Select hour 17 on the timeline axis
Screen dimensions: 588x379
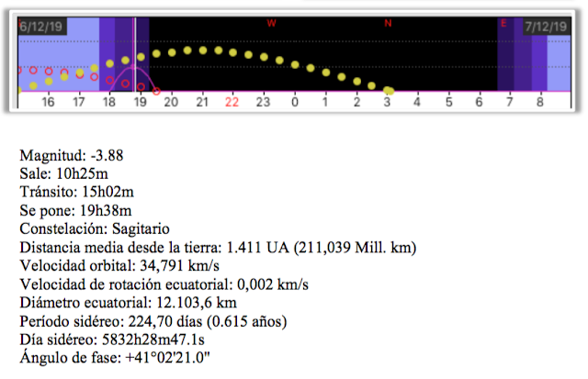(78, 102)
